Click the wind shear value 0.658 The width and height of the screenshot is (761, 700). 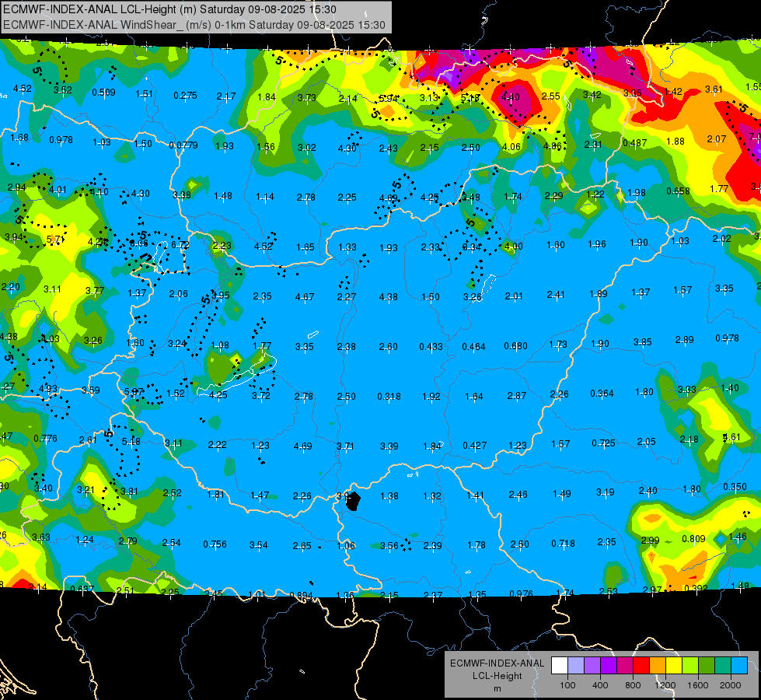click(x=678, y=191)
